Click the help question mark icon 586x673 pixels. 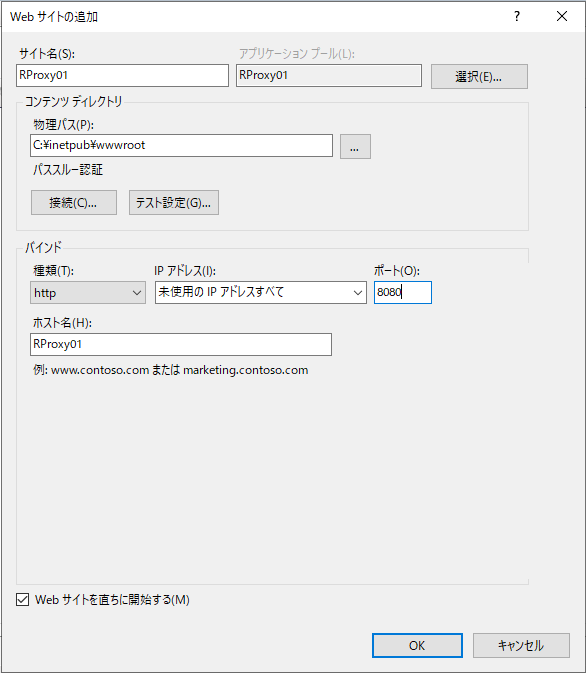[x=517, y=16]
